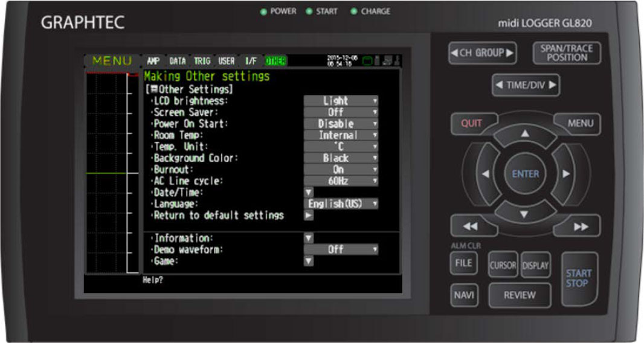Click the MENU title on the screen

112,61
